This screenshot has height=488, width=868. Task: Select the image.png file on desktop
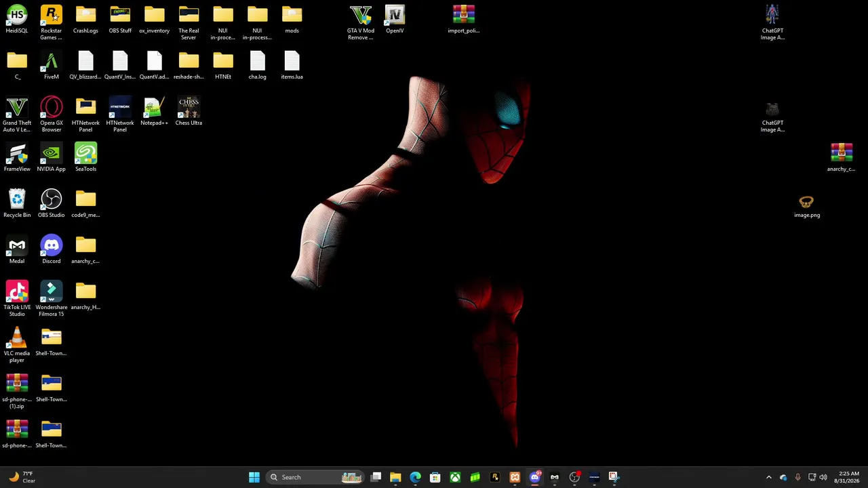point(807,207)
